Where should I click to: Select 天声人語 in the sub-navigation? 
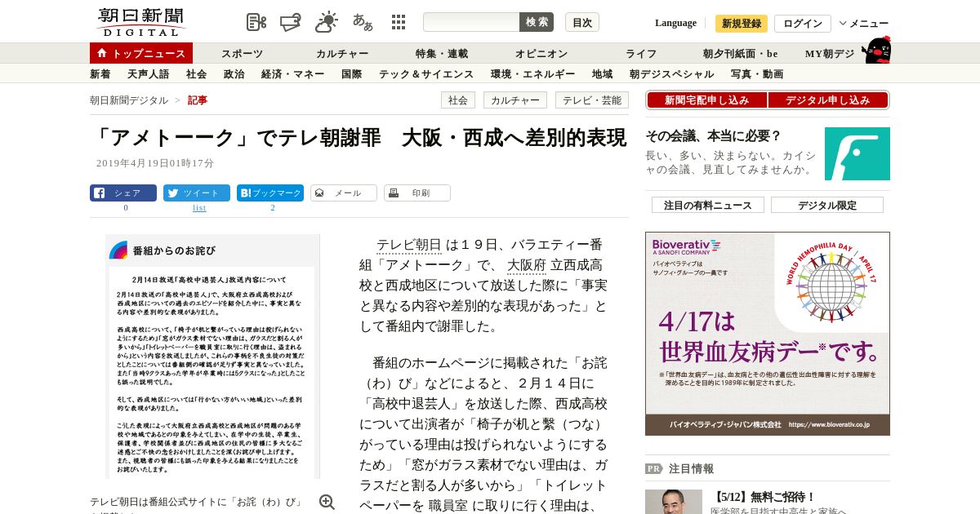click(x=149, y=74)
